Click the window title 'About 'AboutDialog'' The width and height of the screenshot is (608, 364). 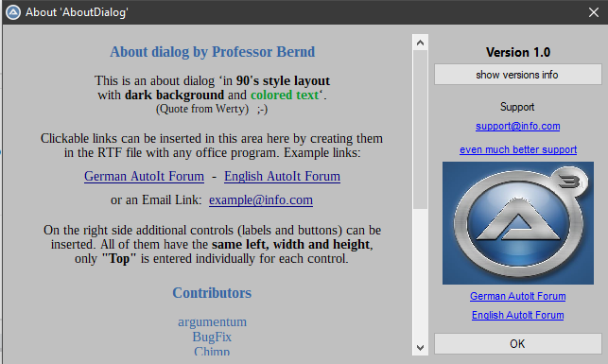coord(77,12)
